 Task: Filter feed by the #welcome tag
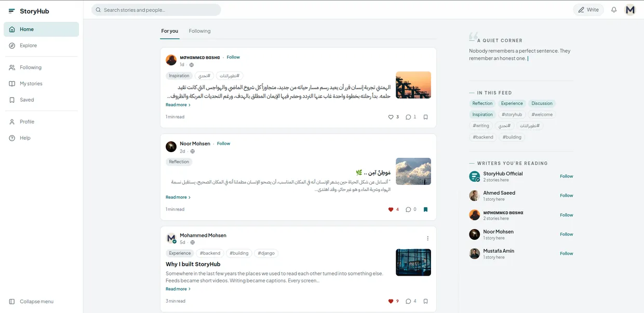pyautogui.click(x=542, y=115)
